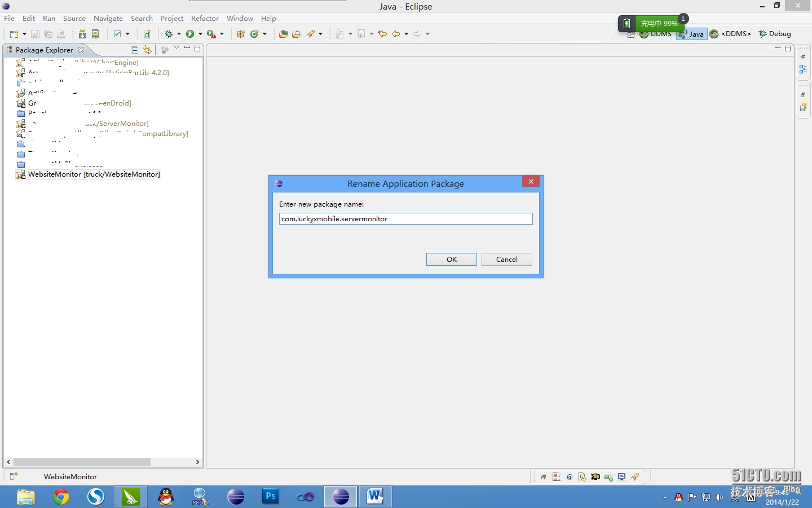This screenshot has height=508, width=812.
Task: Open the QQ penguin taskbar app
Action: 166,497
